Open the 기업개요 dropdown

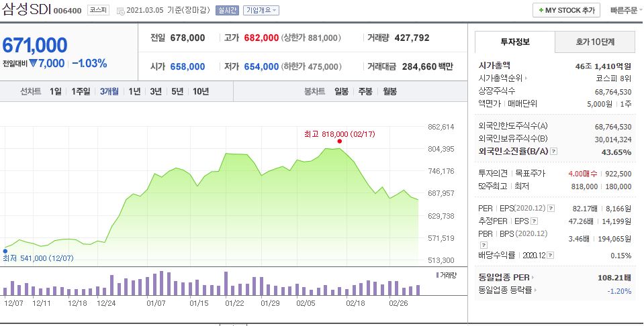point(261,11)
